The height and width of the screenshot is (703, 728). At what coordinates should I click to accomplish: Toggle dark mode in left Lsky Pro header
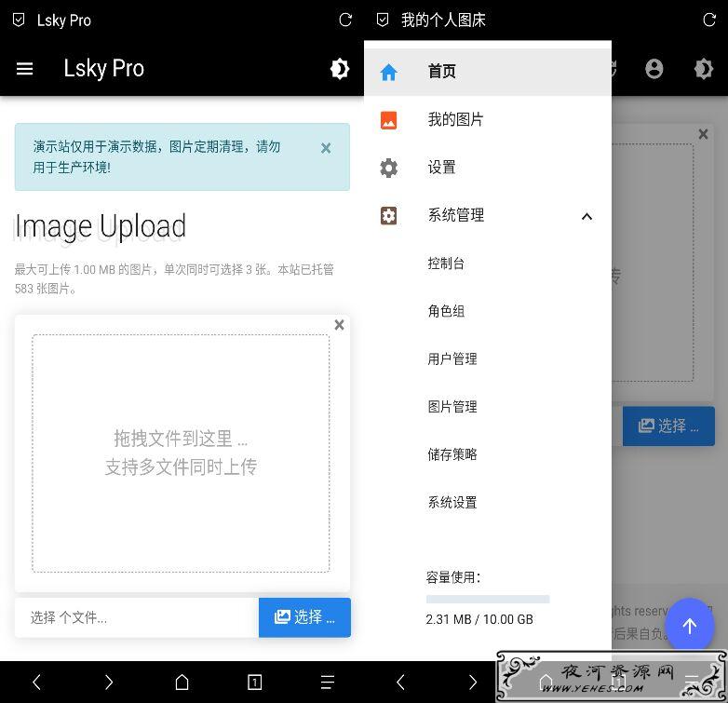(x=340, y=69)
